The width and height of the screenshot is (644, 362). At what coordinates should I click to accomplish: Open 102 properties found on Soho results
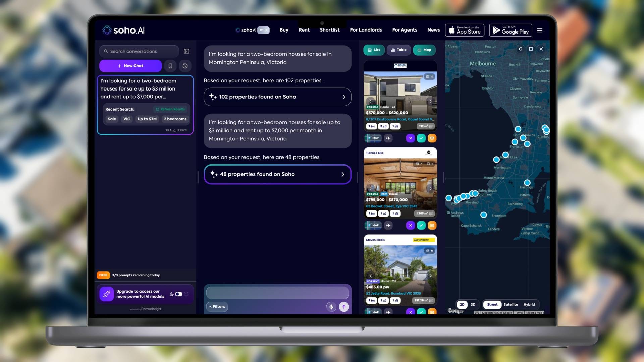tap(277, 97)
